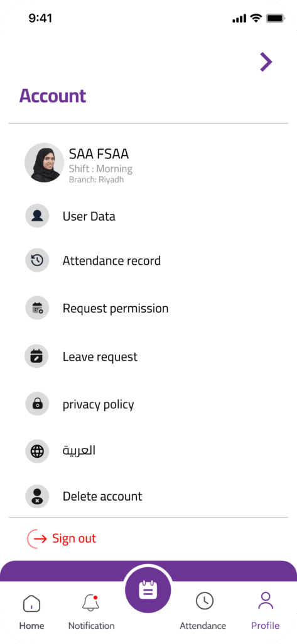Open the Notification tab with bell

point(91,611)
